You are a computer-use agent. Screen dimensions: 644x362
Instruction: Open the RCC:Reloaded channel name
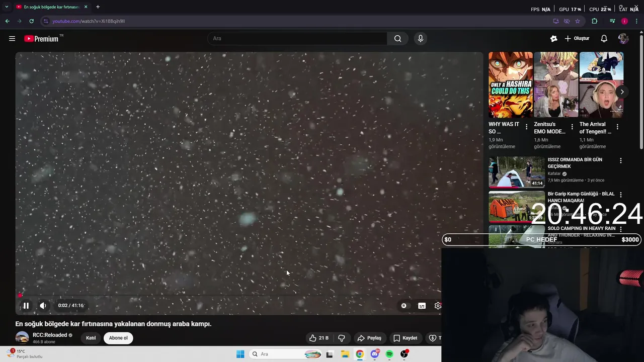(x=50, y=335)
